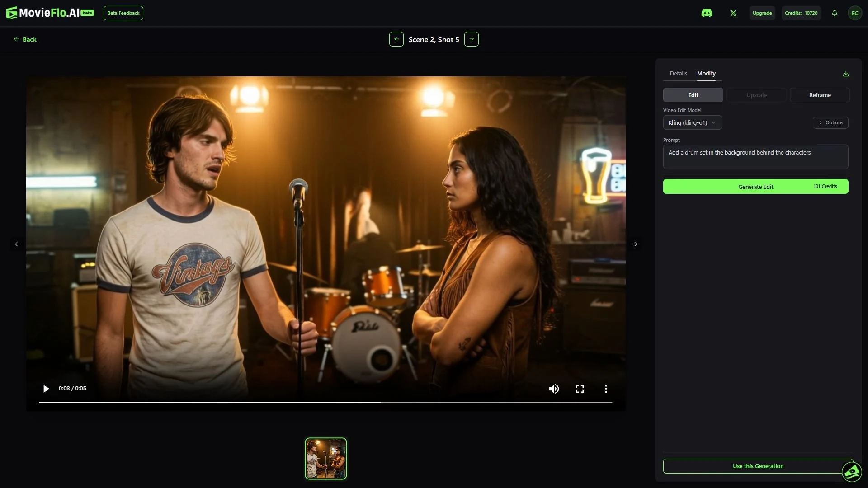The width and height of the screenshot is (868, 488).
Task: Select the video generation thumbnail below the player
Action: click(325, 458)
